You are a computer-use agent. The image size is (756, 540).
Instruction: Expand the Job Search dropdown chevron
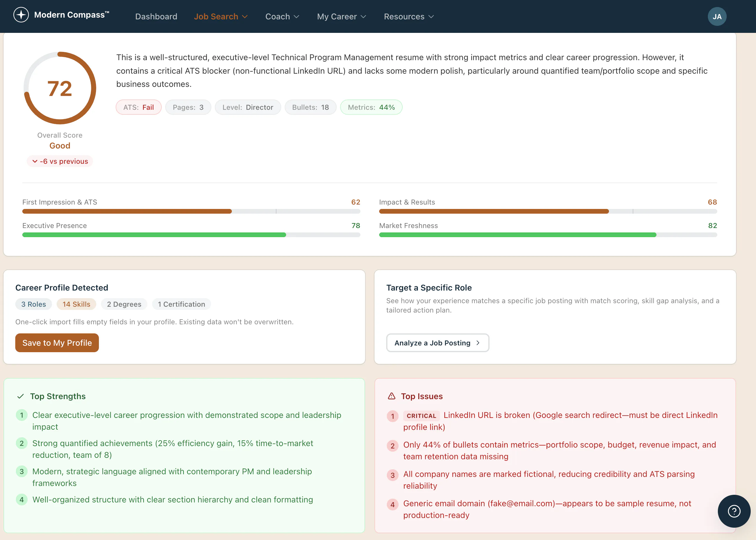(x=245, y=17)
